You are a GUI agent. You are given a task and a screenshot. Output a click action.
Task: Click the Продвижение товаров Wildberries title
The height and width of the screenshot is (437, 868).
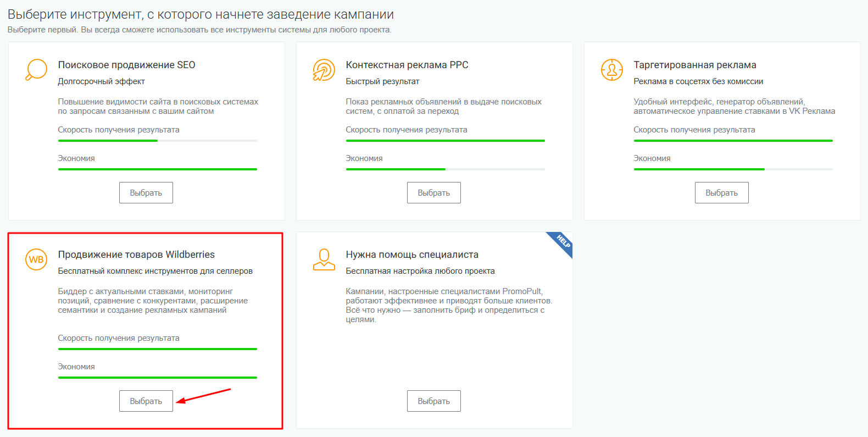[136, 255]
